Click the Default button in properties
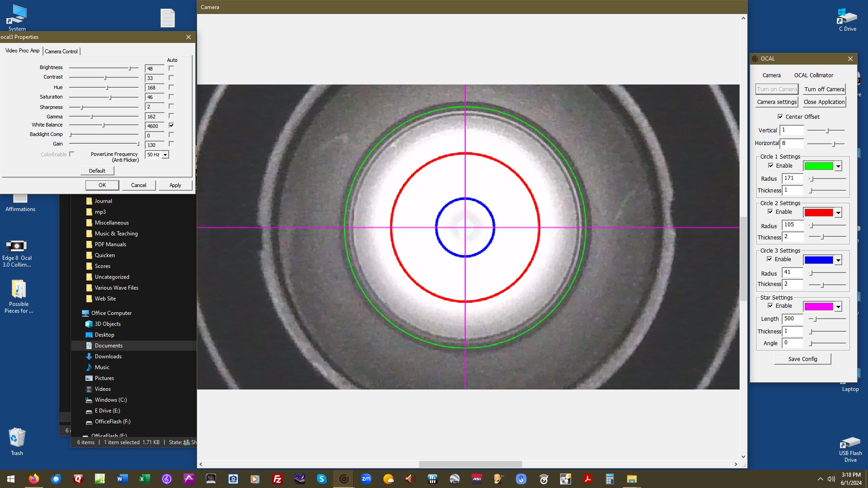Screen dimensions: 868x488 pyautogui.click(x=97, y=171)
